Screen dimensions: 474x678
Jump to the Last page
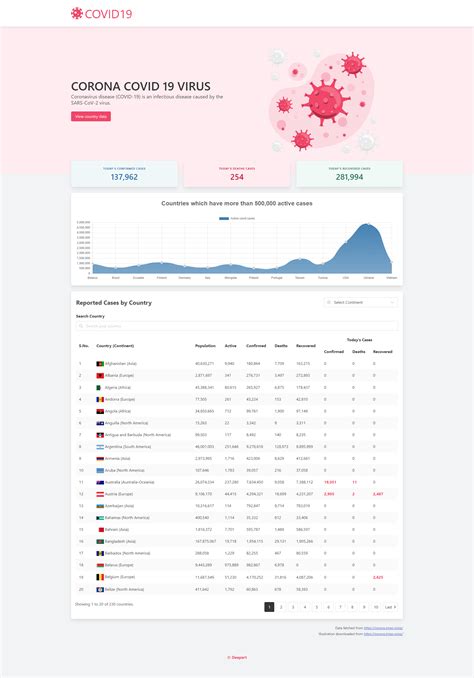click(x=390, y=607)
